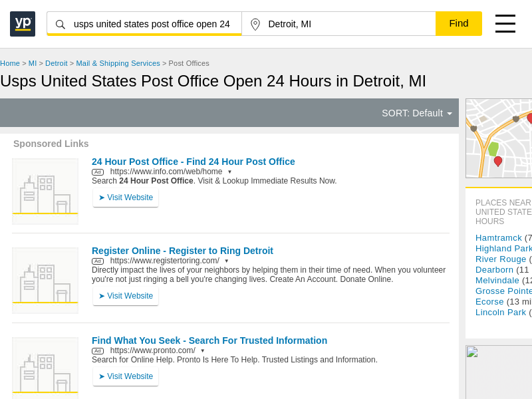Click the red pin marker on the map
532x399 pixels.
tap(497, 162)
